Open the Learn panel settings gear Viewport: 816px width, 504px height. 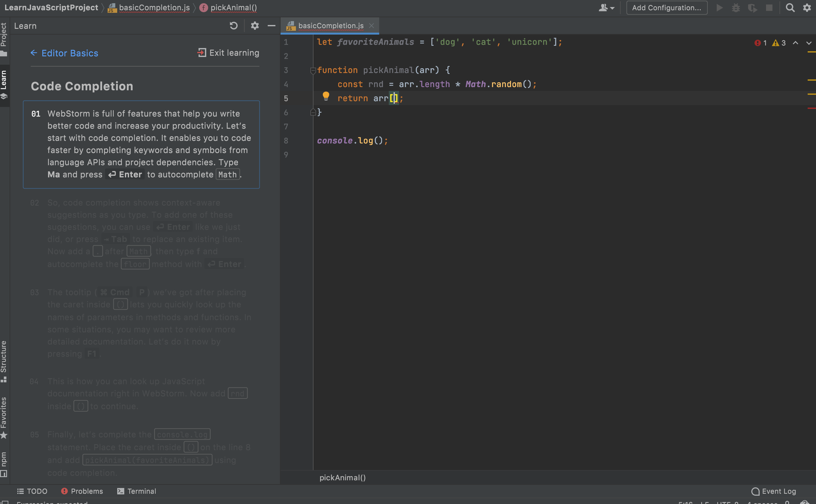tap(255, 26)
